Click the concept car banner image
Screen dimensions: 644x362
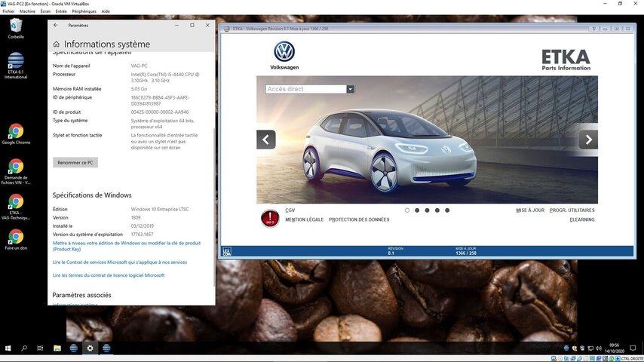(427, 140)
